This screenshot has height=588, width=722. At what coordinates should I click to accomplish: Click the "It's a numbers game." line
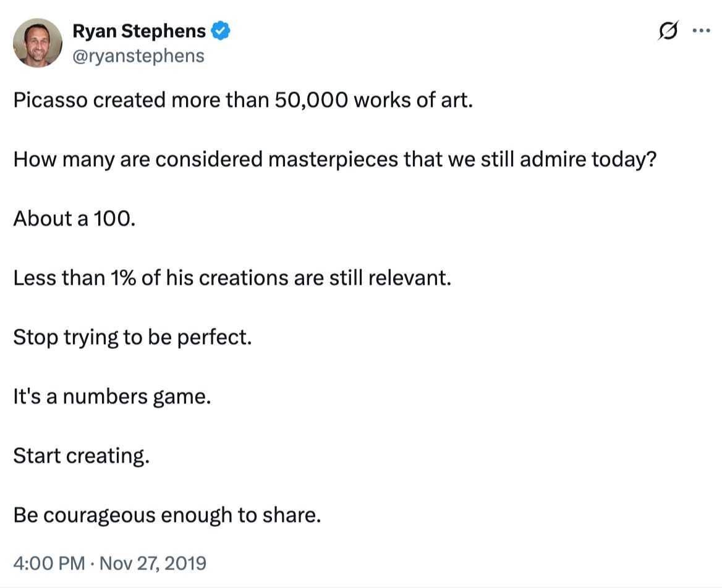tap(112, 397)
